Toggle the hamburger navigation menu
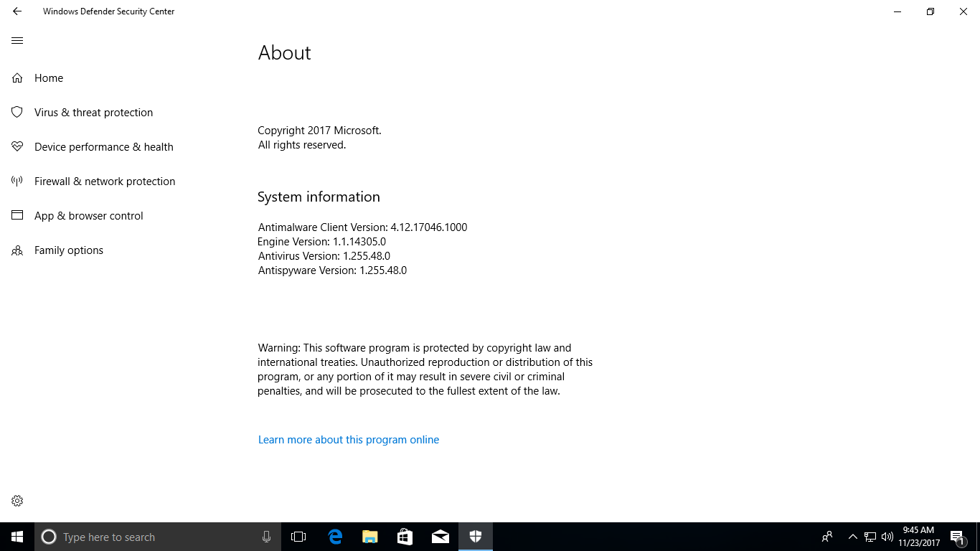This screenshot has width=980, height=551. [x=17, y=41]
